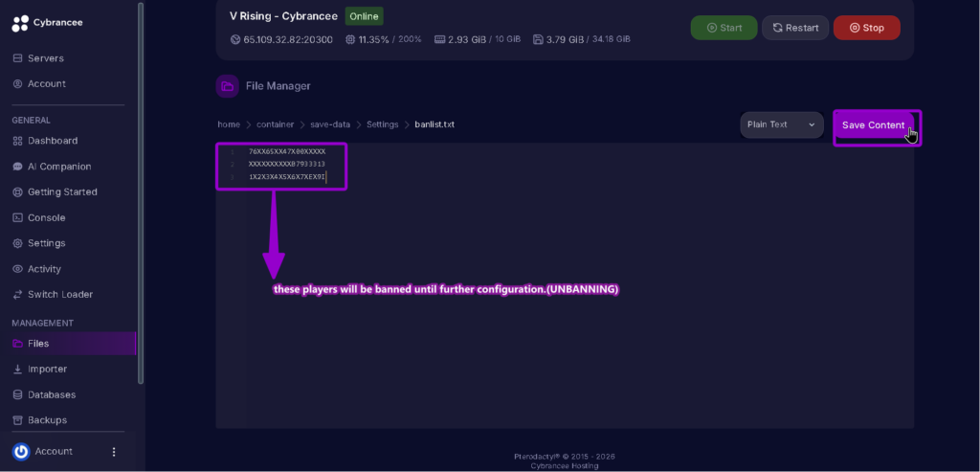Viewport: 980px width, 472px height.
Task: Click the memory usage RAM icon
Action: (x=439, y=39)
